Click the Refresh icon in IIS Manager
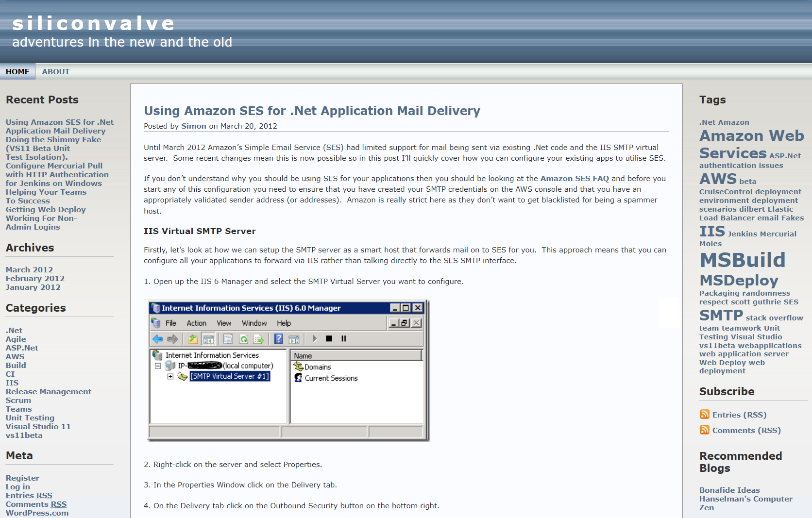Screen dimensions: 812x518 (244, 339)
